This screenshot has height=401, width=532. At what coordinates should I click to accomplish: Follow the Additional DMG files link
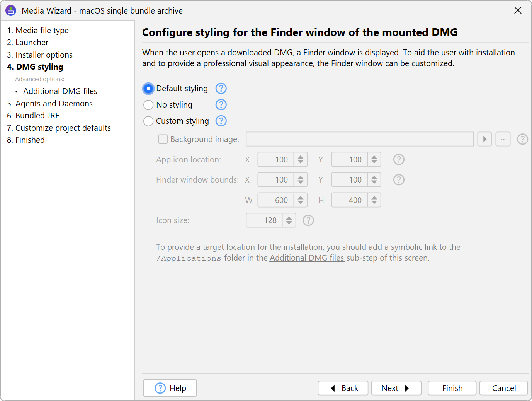[307, 258]
